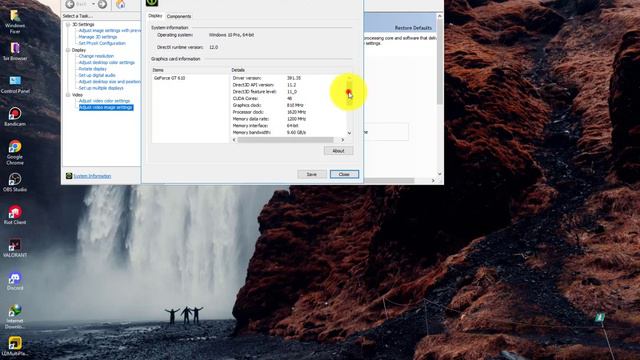640x360 pixels.
Task: Click Restore Defaults in the NVIDIA panel
Action: 413,28
